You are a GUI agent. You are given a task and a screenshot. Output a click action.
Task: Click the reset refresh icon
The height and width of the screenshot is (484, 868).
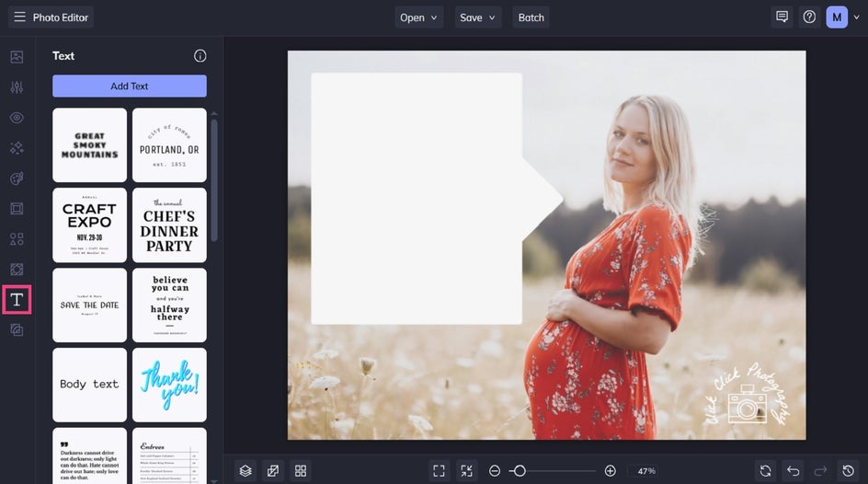(766, 471)
